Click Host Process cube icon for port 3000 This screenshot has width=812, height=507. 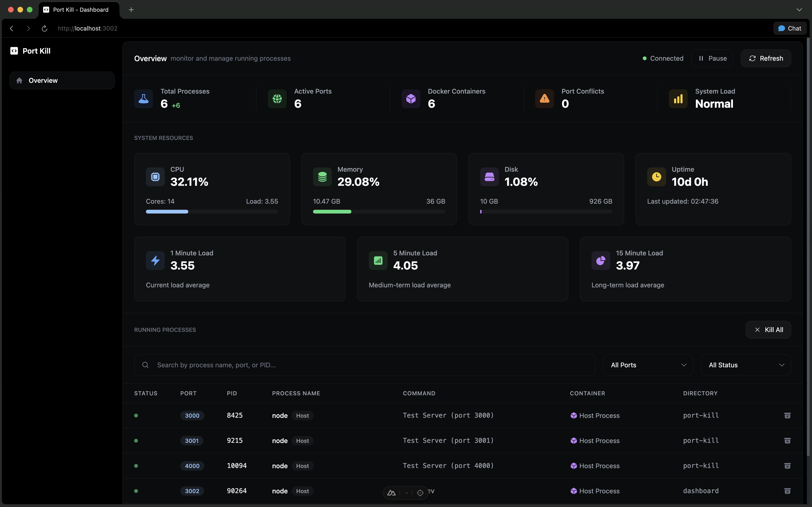pyautogui.click(x=573, y=416)
